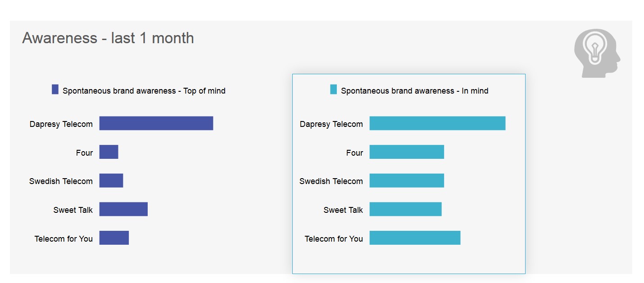Click Spontaneous brand awareness - Top of mind legend text

coord(144,91)
